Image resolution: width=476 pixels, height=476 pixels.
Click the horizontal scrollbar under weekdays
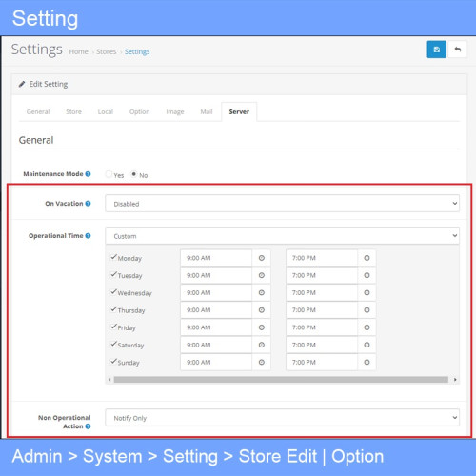pyautogui.click(x=281, y=380)
